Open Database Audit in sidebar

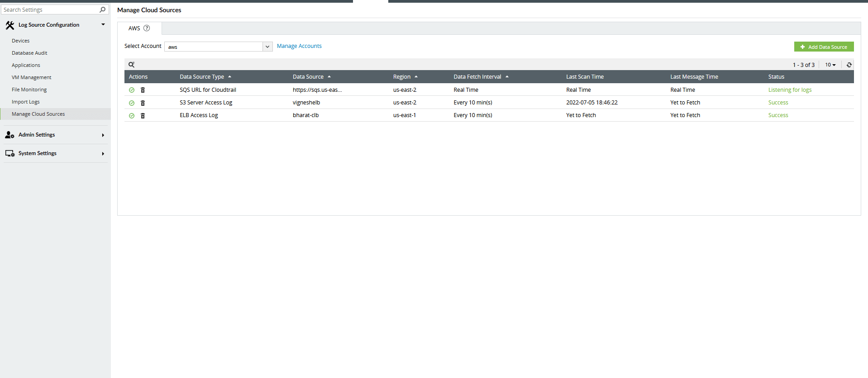point(29,53)
